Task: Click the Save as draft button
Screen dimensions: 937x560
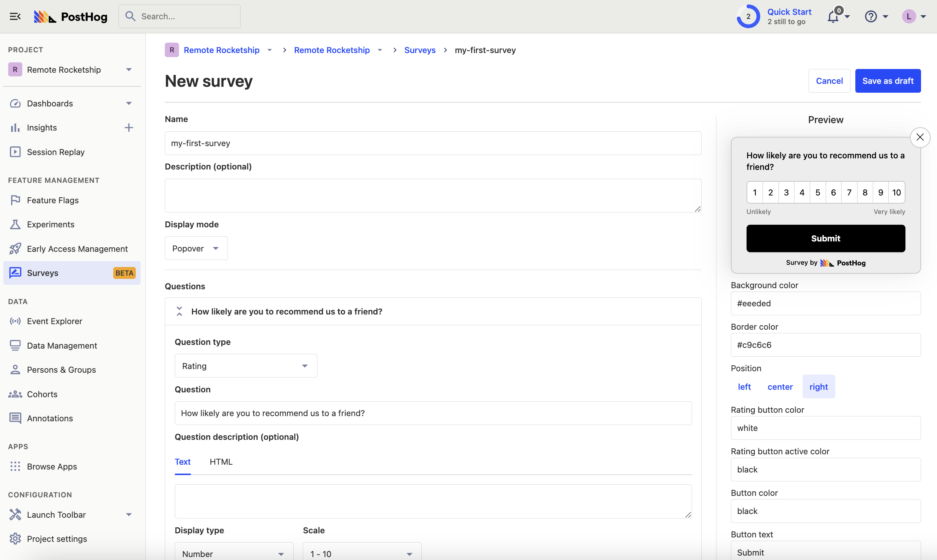Action: coord(888,81)
